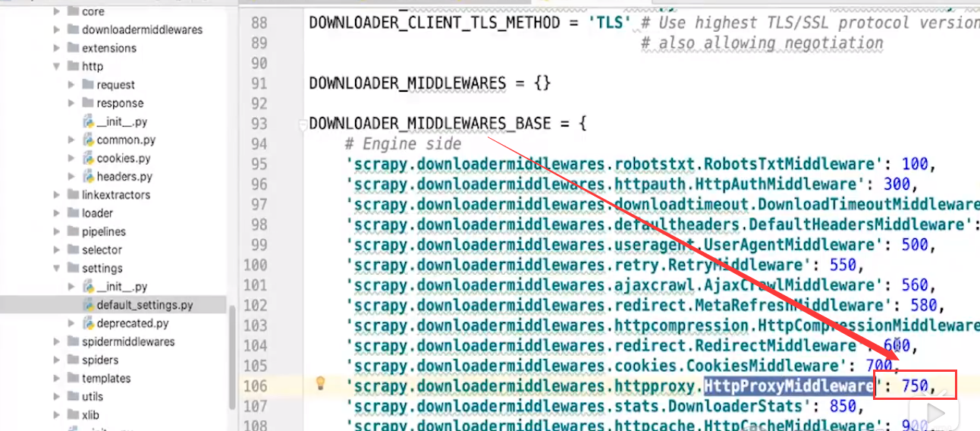Expand the utils folder
This screenshot has height=431, width=980.
pos(57,396)
